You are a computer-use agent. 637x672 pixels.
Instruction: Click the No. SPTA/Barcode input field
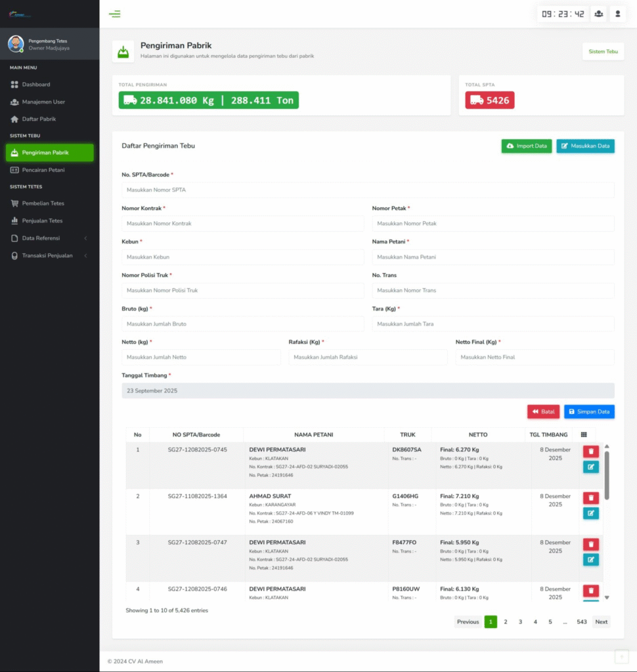click(x=368, y=190)
